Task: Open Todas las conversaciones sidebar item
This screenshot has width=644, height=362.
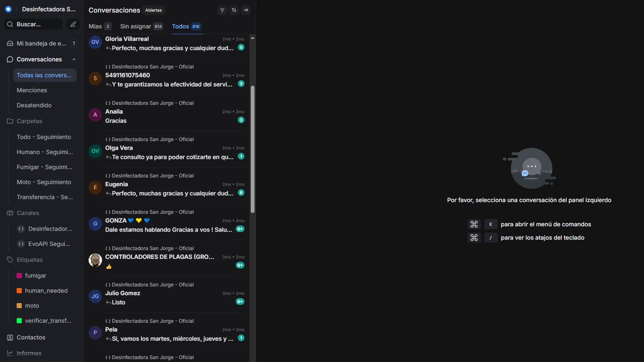Action: coord(45,75)
